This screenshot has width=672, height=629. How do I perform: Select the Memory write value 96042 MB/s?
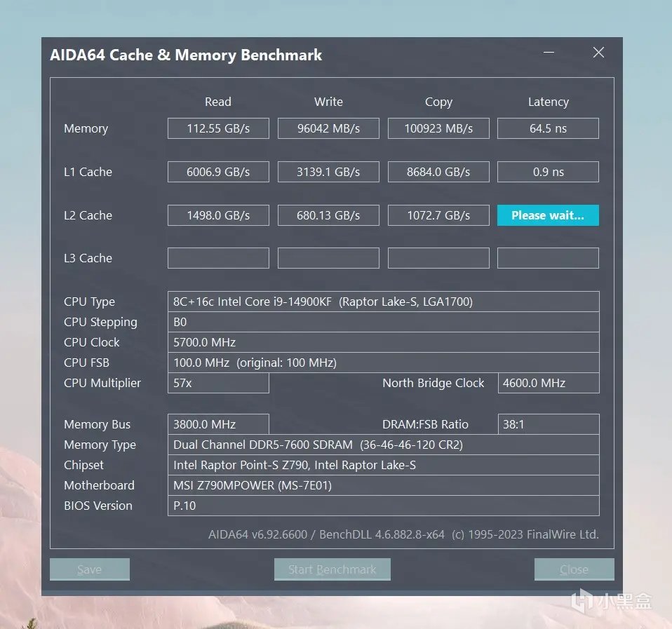click(328, 128)
